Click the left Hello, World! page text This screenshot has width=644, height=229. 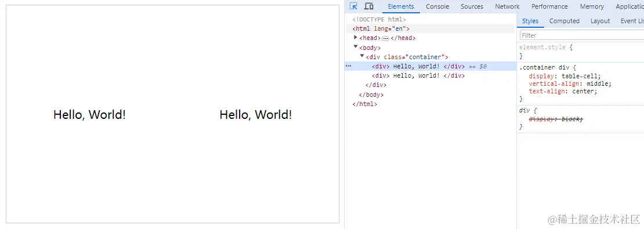coord(89,115)
